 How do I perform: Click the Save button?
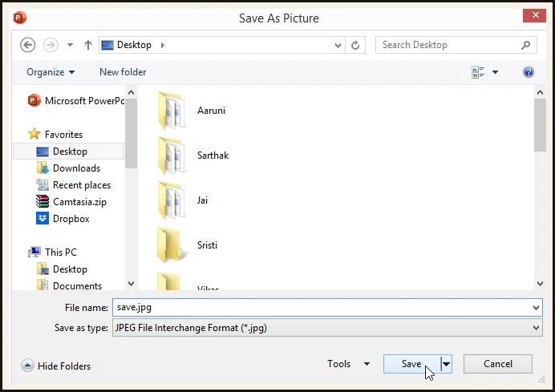411,364
